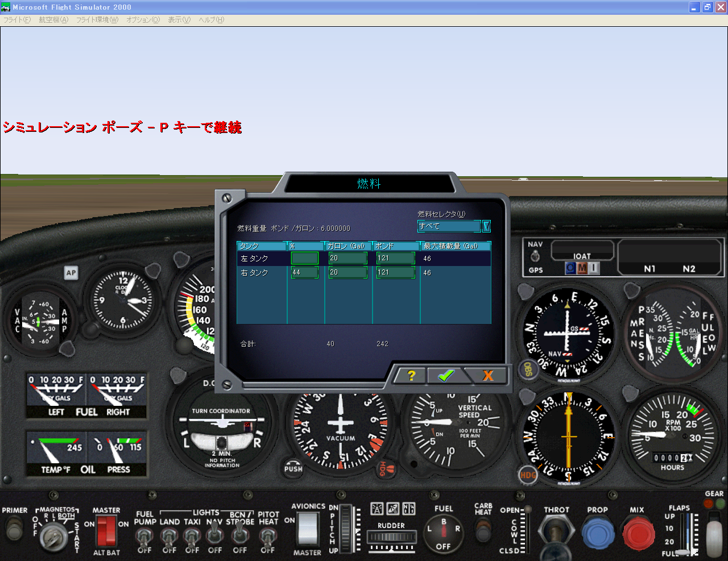Cancel the fuel dialog with orange X

[487, 375]
